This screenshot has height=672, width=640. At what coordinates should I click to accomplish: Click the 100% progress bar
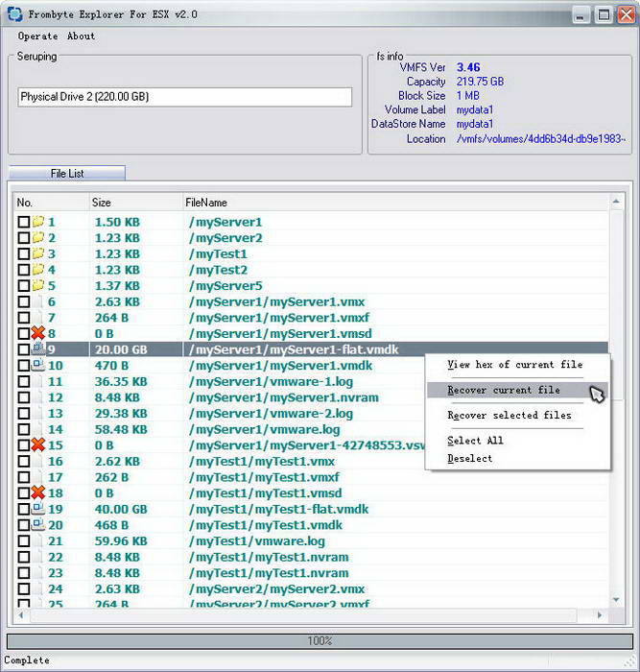tap(320, 640)
